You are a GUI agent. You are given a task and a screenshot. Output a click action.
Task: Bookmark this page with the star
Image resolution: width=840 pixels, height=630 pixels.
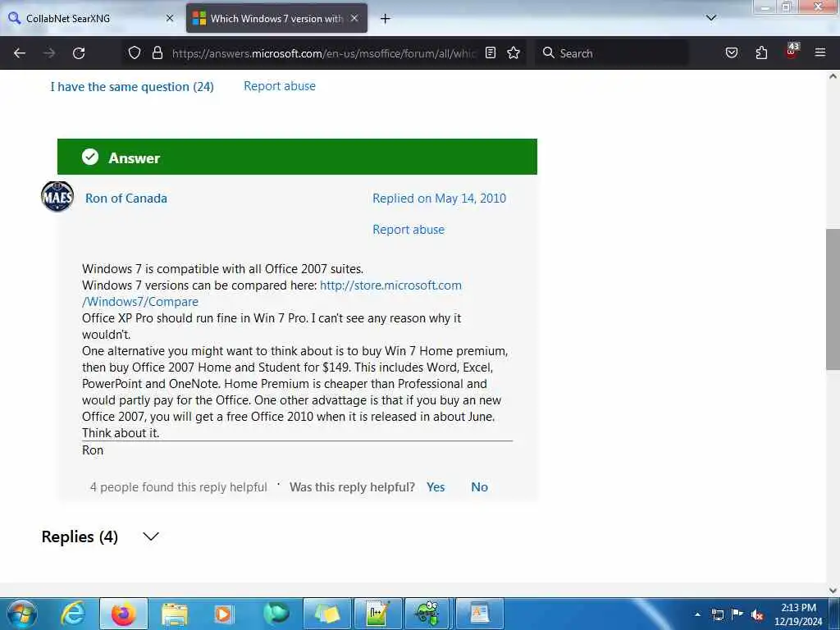[x=514, y=52]
